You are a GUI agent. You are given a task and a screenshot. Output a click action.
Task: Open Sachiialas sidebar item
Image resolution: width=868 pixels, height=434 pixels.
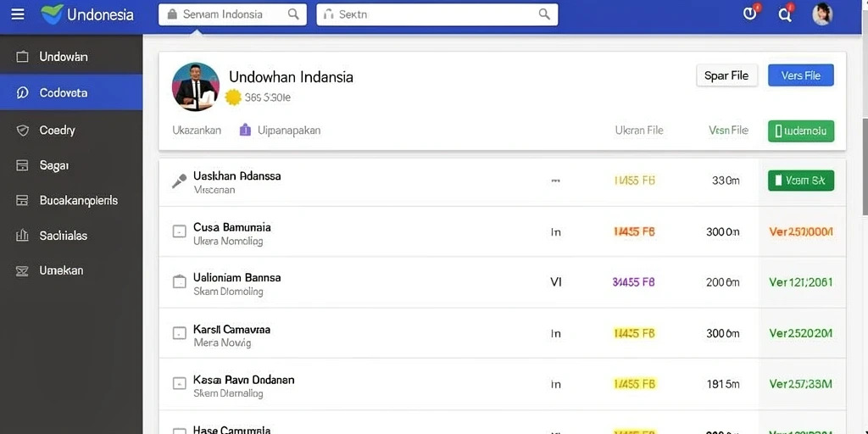click(71, 236)
